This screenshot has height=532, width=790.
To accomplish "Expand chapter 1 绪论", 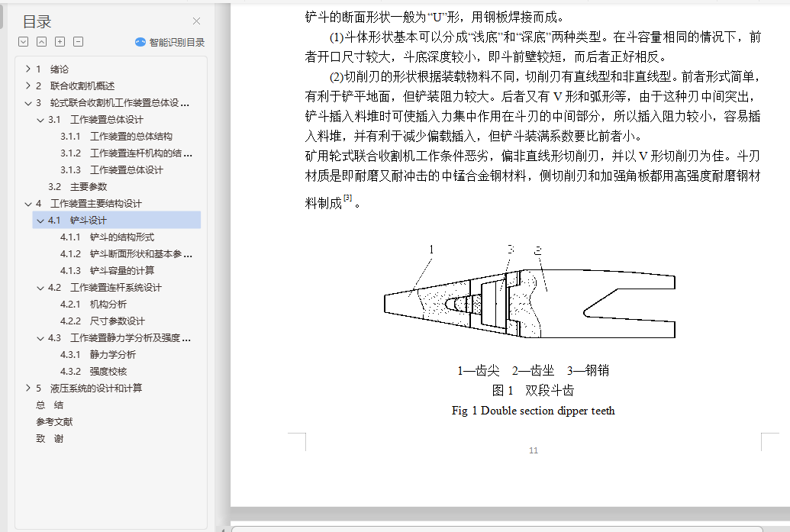I will pyautogui.click(x=28, y=69).
